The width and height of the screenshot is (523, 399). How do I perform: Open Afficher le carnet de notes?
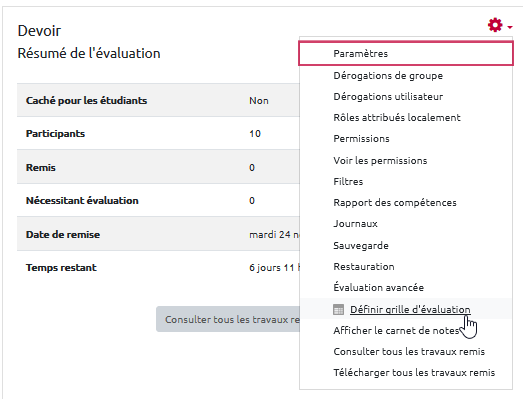[396, 331]
